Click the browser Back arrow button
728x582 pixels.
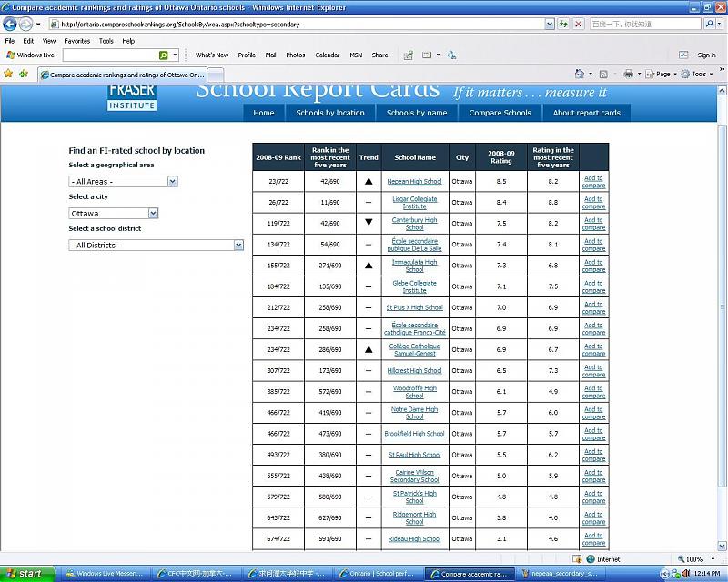click(x=10, y=25)
